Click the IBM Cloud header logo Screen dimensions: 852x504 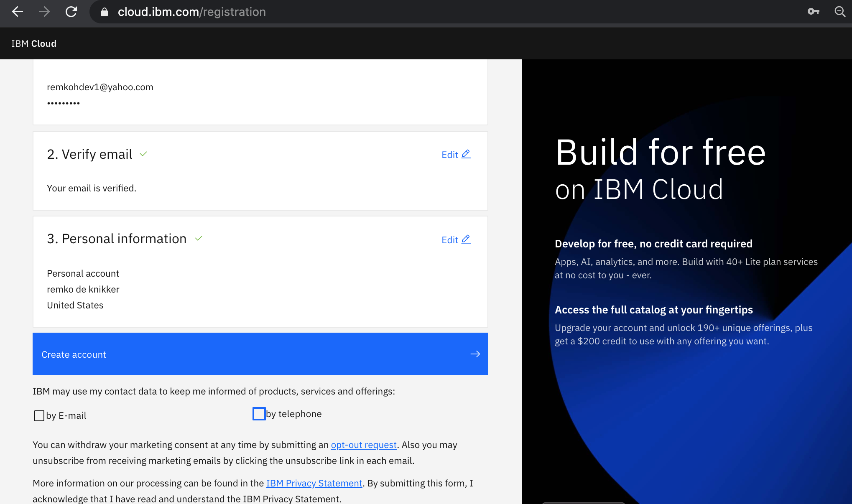pyautogui.click(x=34, y=43)
